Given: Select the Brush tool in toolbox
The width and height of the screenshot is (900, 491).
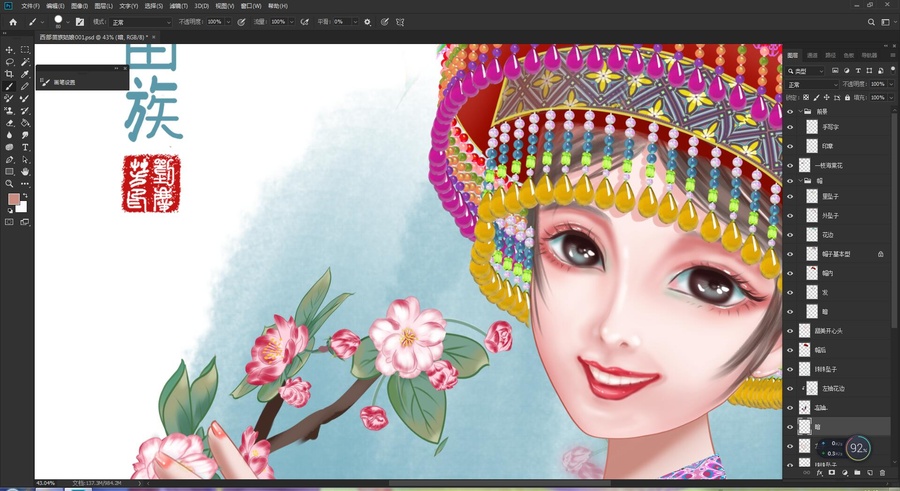Looking at the screenshot, I should [x=9, y=87].
